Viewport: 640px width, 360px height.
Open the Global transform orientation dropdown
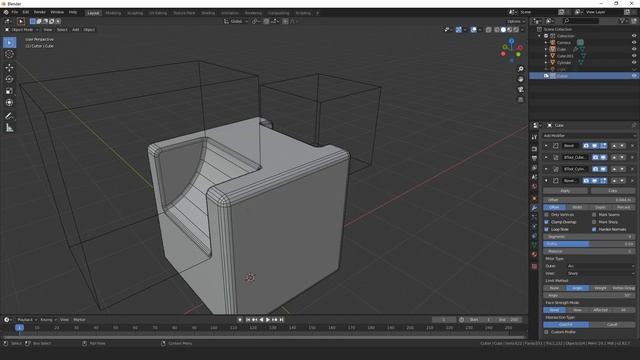click(x=236, y=21)
